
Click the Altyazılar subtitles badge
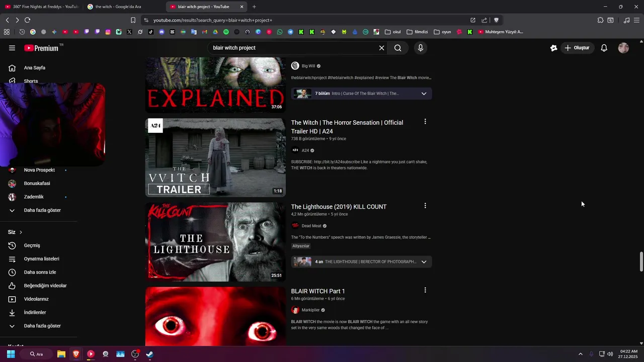[301, 246]
